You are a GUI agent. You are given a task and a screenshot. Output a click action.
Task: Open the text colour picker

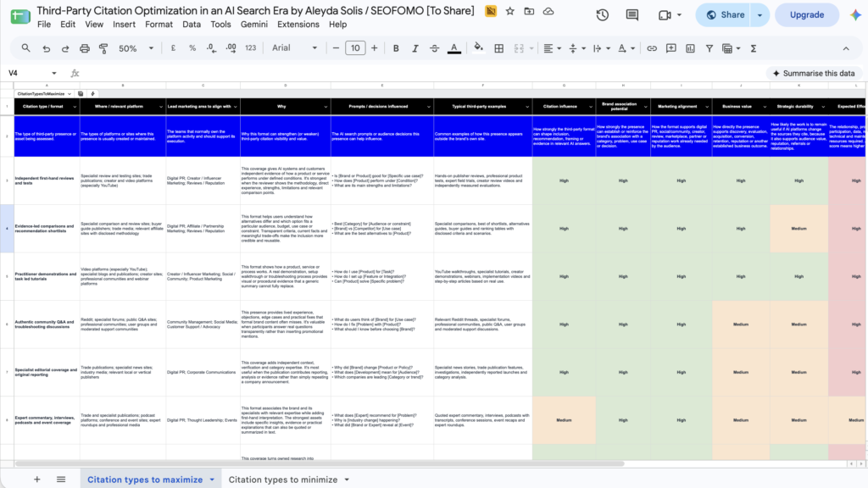pyautogui.click(x=454, y=48)
